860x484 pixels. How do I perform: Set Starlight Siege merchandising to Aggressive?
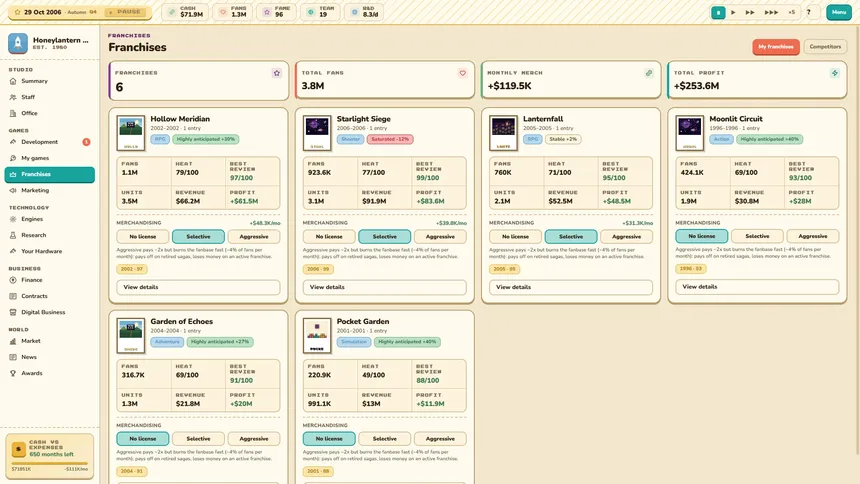440,237
